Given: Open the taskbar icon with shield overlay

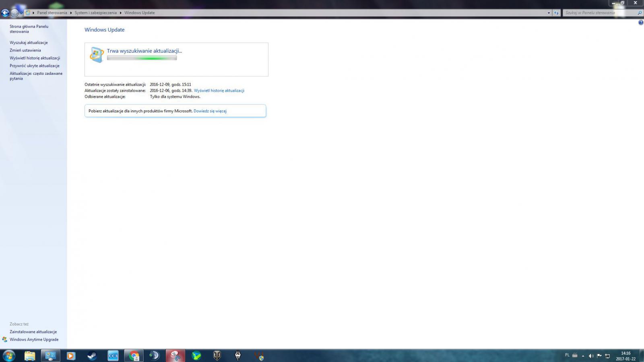Looking at the screenshot, I should 259,356.
